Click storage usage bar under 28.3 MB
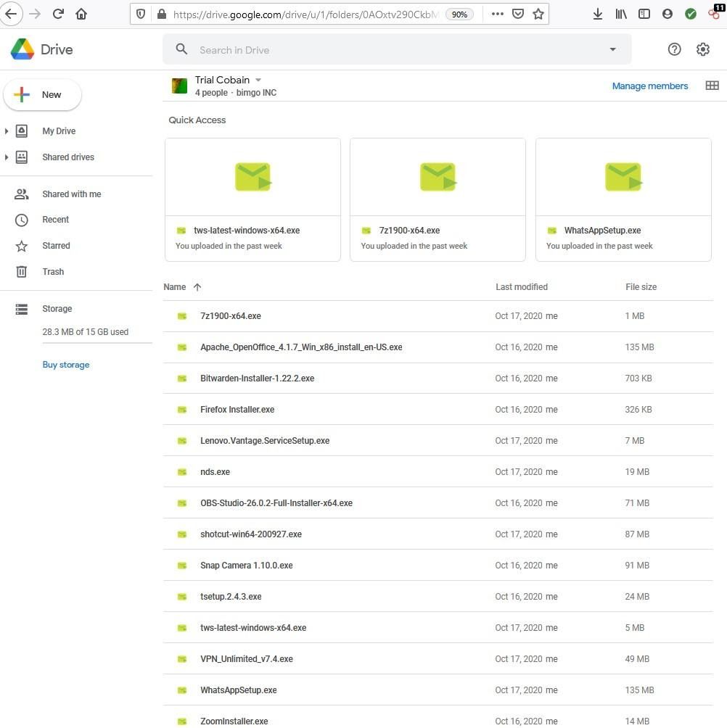 97,343
